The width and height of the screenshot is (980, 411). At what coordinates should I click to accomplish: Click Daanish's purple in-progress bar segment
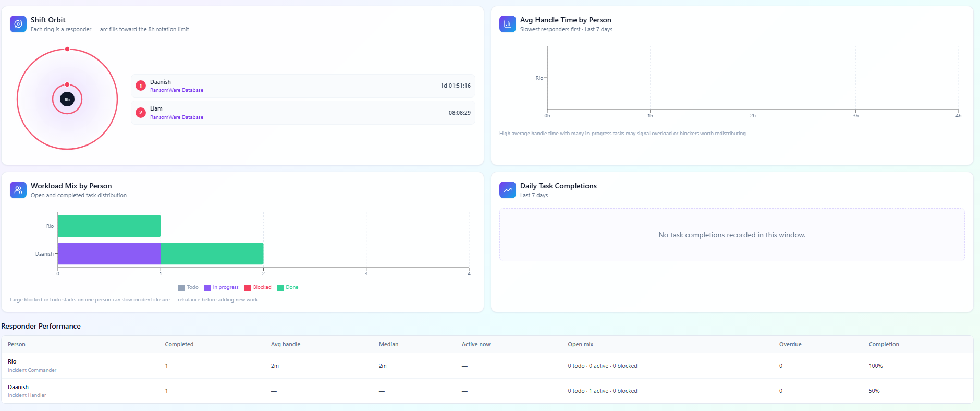[x=109, y=253]
